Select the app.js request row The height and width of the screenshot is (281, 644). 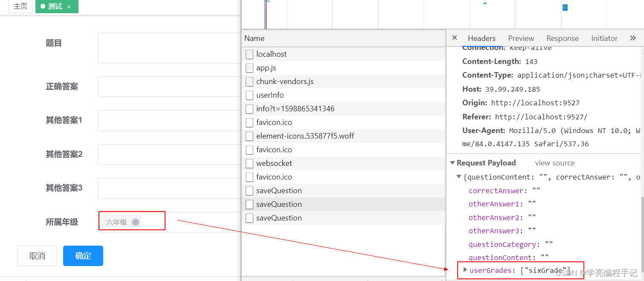coord(343,68)
